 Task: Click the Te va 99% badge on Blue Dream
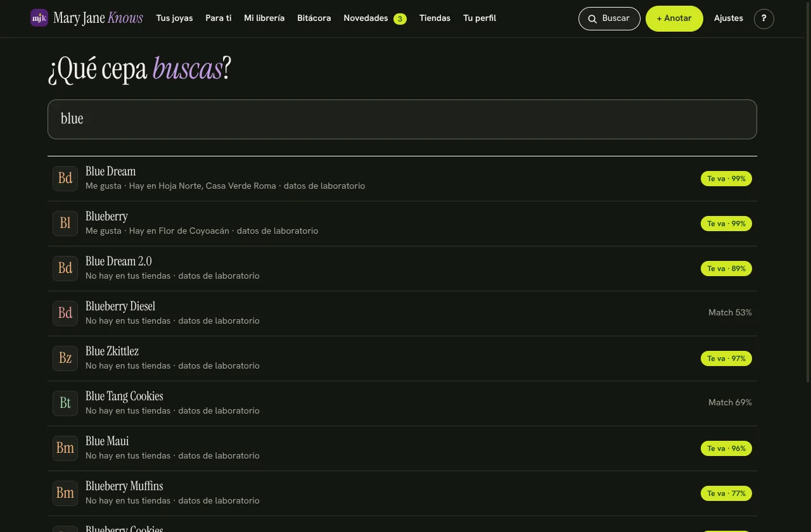[x=726, y=179]
